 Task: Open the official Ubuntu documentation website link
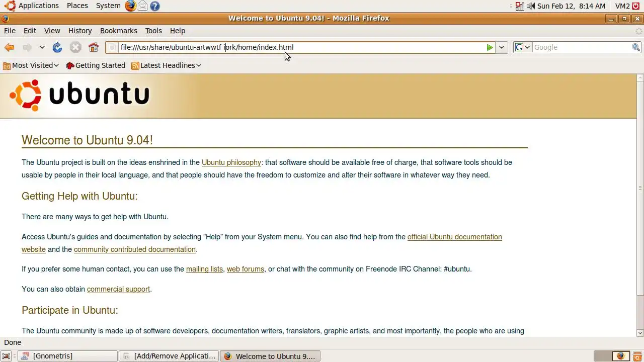pos(454,237)
